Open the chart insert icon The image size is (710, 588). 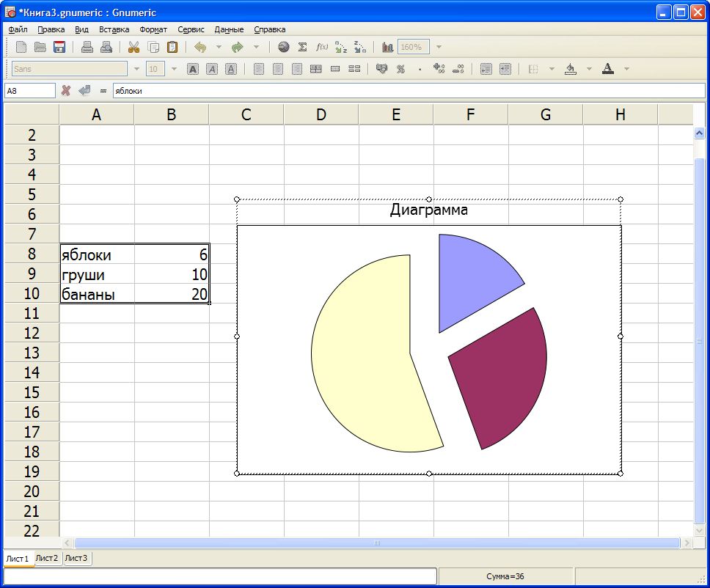(x=387, y=47)
